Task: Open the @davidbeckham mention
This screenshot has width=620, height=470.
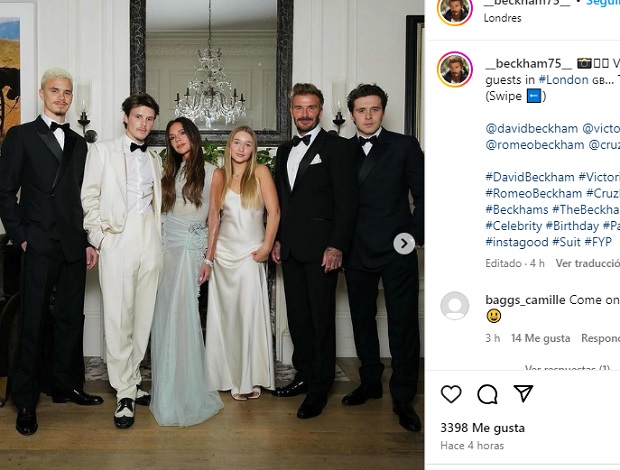Action: [531, 128]
